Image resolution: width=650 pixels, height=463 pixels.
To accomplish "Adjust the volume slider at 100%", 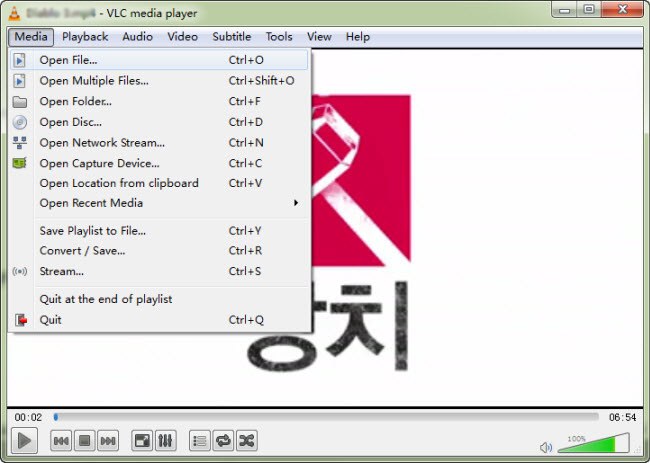I will click(594, 443).
